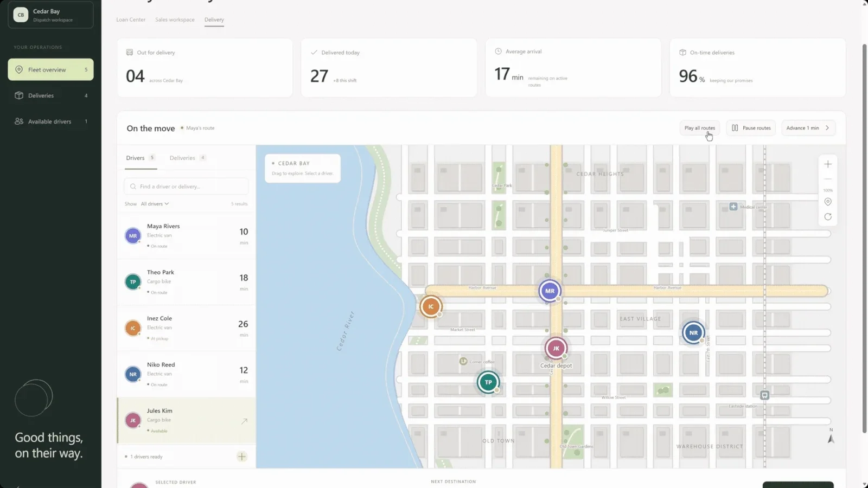Select Theo Park driver row

[x=186, y=282]
